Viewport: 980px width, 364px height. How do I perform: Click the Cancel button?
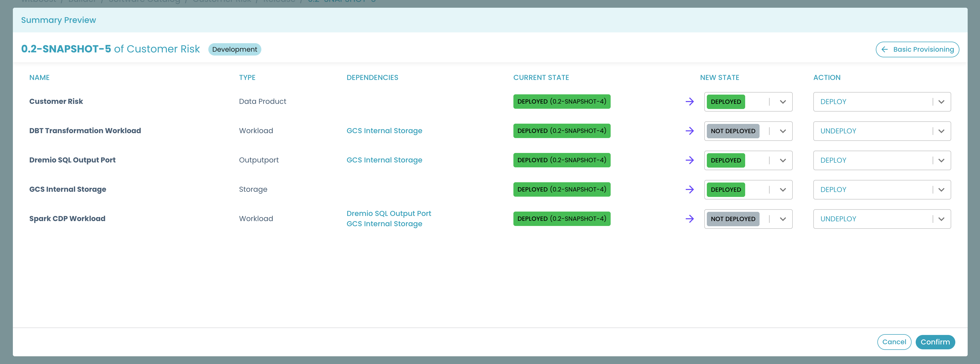click(894, 342)
